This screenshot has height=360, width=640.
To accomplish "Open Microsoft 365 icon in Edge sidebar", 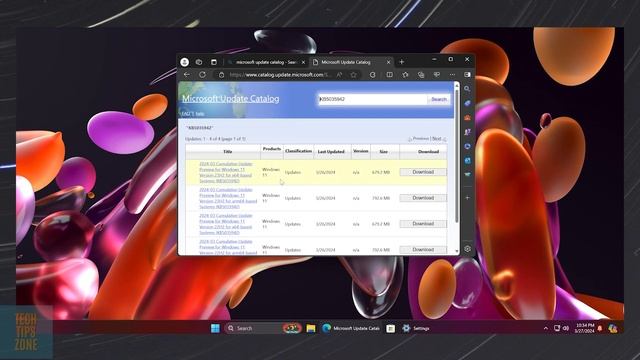I will click(467, 146).
